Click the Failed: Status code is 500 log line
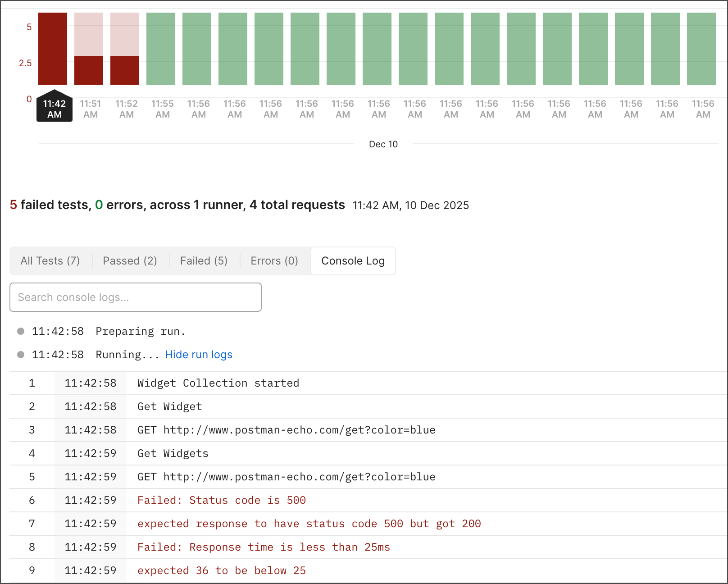 coord(221,500)
